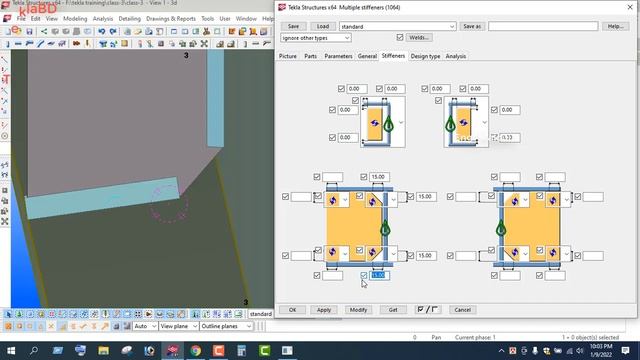Toggle the checkbox beside the Welds button
The image size is (640, 360).
point(400,38)
